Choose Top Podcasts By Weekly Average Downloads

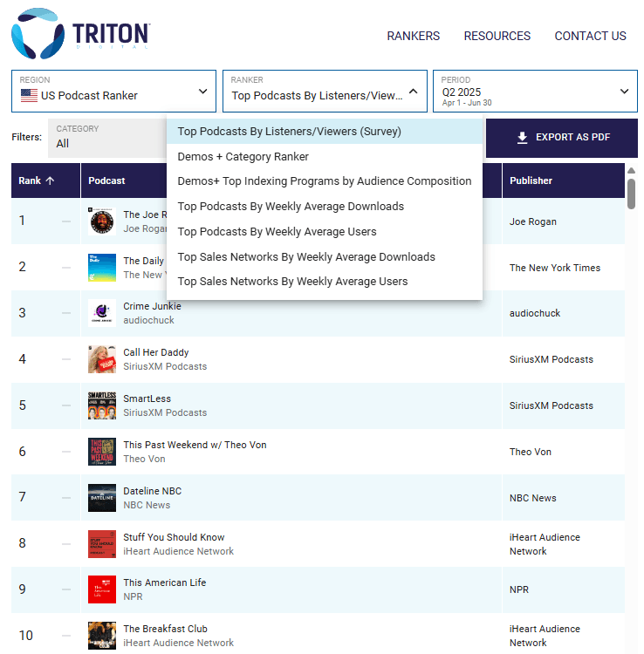(x=325, y=207)
